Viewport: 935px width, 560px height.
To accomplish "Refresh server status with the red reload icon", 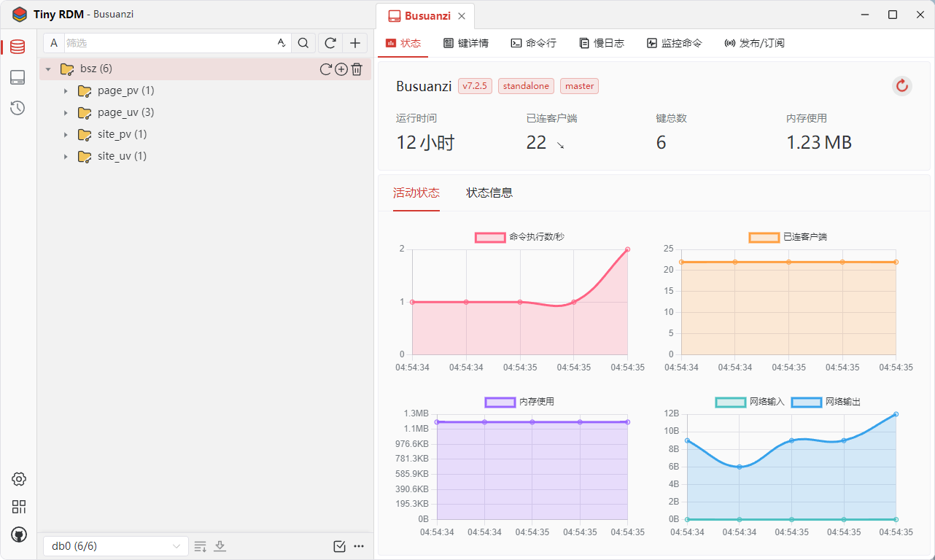I will point(902,86).
